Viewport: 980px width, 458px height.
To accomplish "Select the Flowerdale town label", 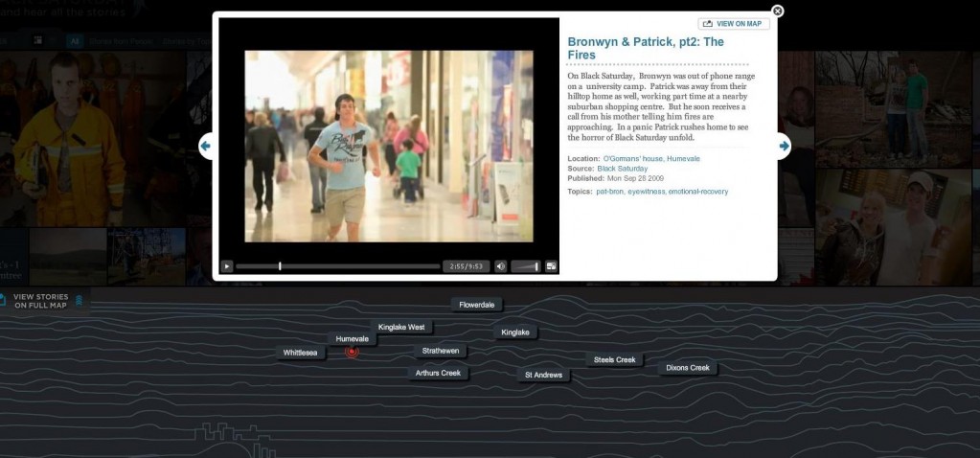I will point(476,305).
